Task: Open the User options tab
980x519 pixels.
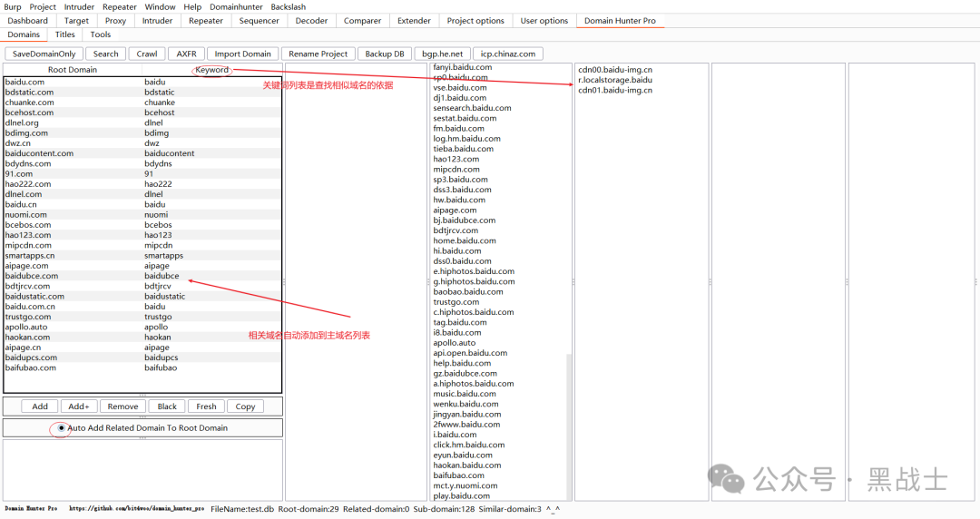Action: pyautogui.click(x=544, y=21)
